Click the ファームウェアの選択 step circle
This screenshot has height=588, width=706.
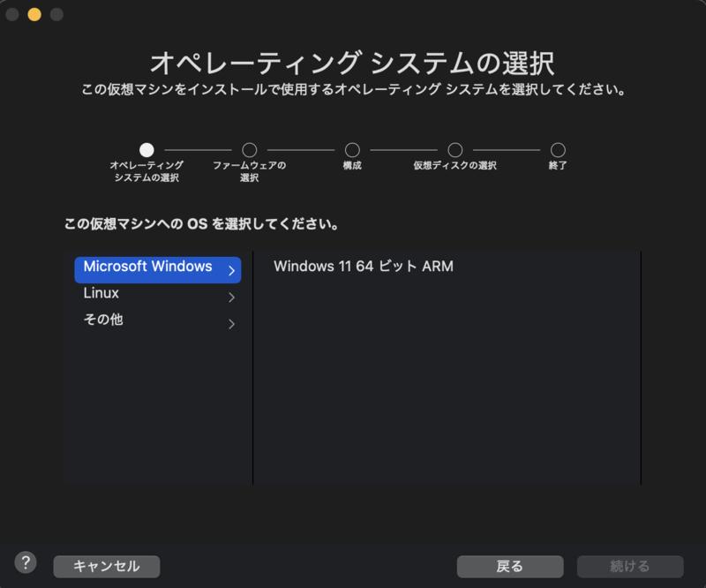coord(250,149)
